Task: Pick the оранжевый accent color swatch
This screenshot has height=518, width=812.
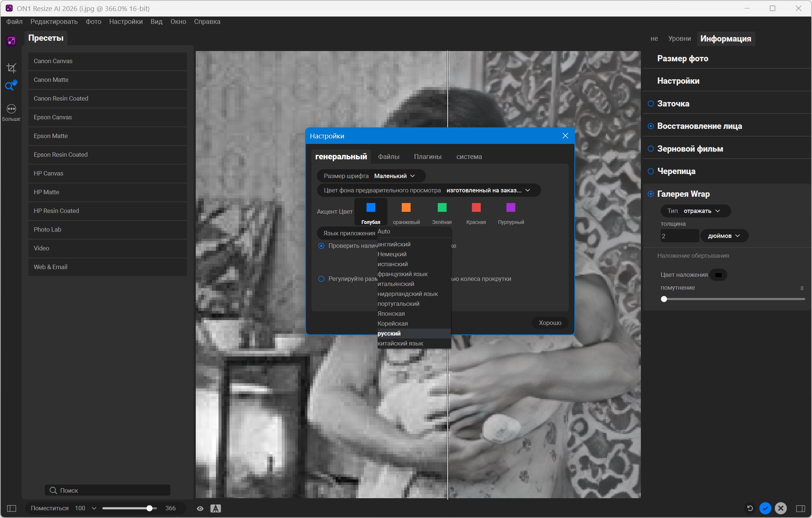Action: 406,208
